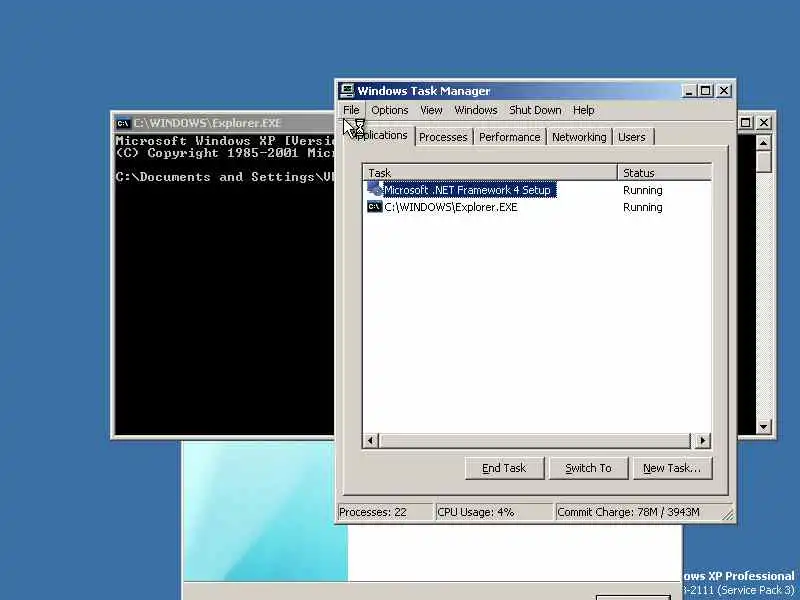The height and width of the screenshot is (600, 800).
Task: Minimize the Windows Task Manager window
Action: pyautogui.click(x=689, y=91)
